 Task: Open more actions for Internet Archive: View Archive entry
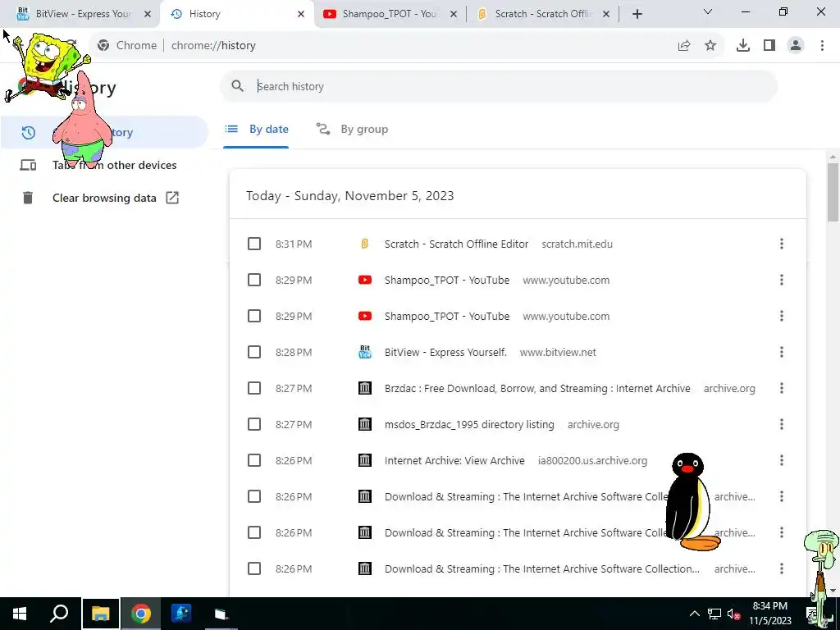coord(782,460)
